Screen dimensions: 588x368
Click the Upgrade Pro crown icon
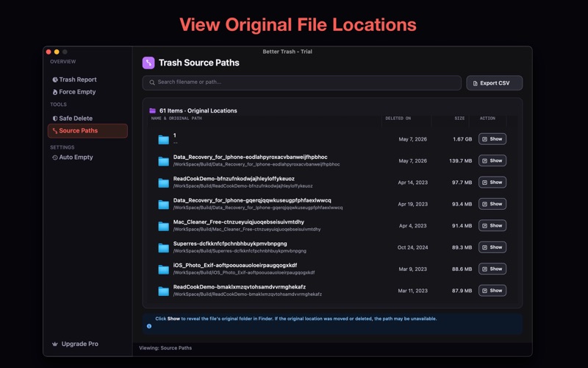pyautogui.click(x=54, y=344)
